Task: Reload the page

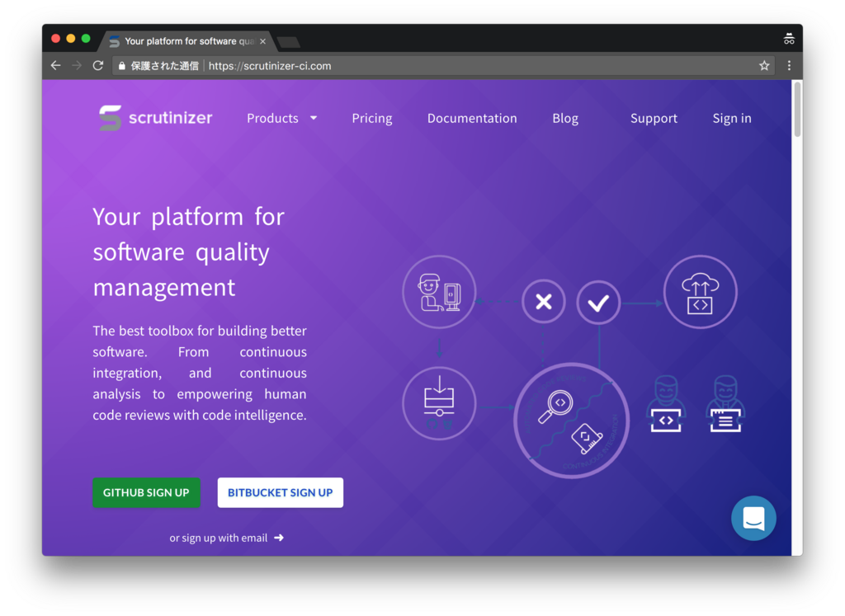Action: (97, 66)
